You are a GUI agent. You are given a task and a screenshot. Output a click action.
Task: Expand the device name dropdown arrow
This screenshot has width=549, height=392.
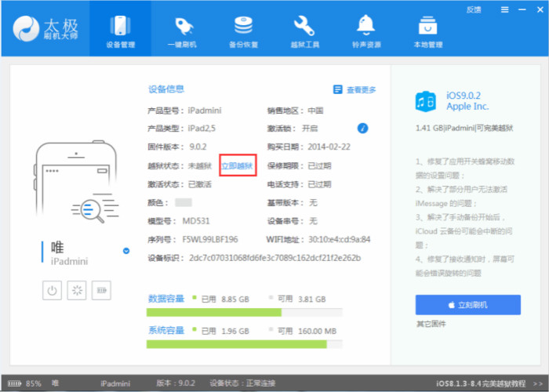click(x=126, y=251)
